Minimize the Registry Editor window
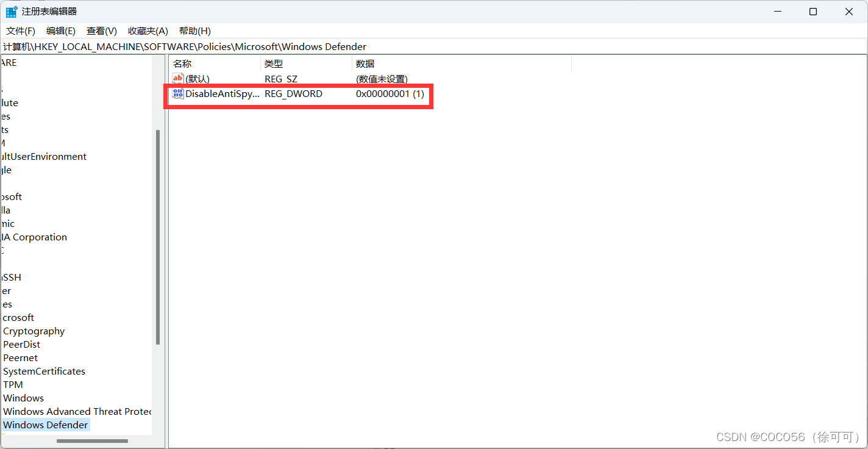This screenshot has height=449, width=868. pyautogui.click(x=778, y=12)
